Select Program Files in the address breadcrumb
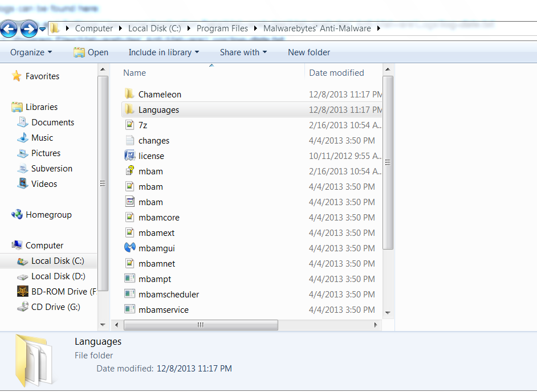The width and height of the screenshot is (537, 392). (222, 28)
